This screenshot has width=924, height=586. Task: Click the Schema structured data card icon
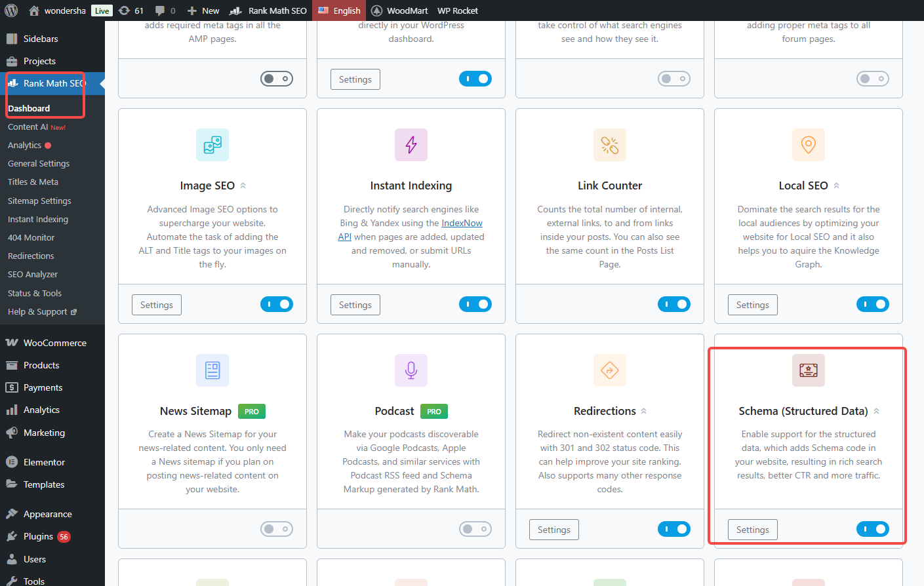[x=808, y=370]
